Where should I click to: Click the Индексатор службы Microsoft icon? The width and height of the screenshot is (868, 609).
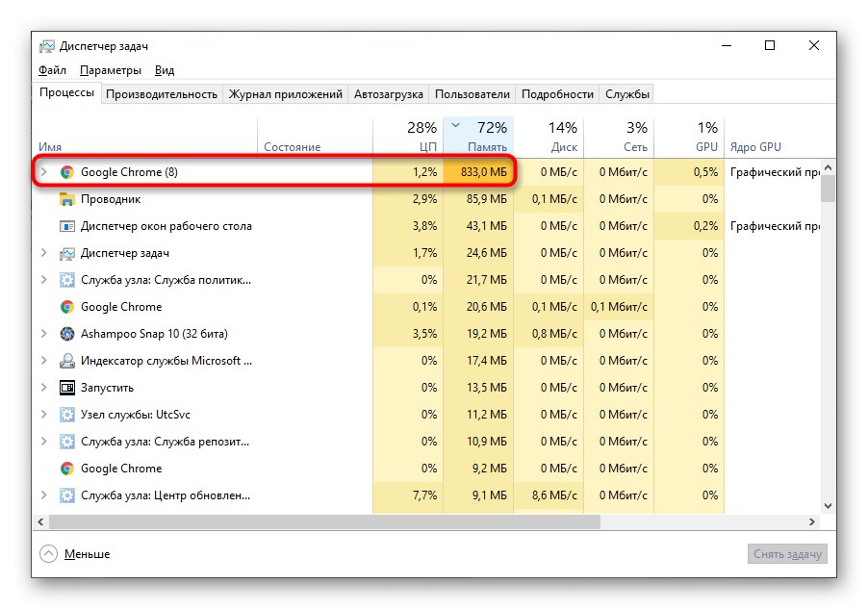[67, 361]
